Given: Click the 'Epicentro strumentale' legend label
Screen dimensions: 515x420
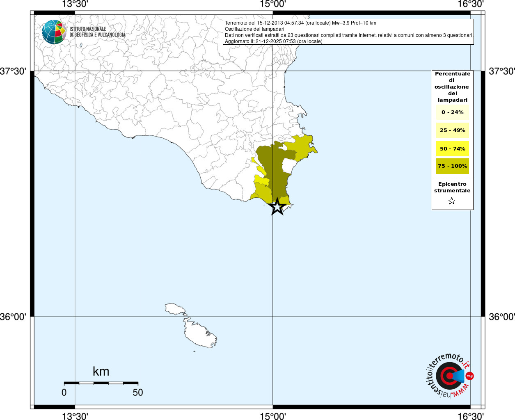Looking at the screenshot, I should [452, 187].
